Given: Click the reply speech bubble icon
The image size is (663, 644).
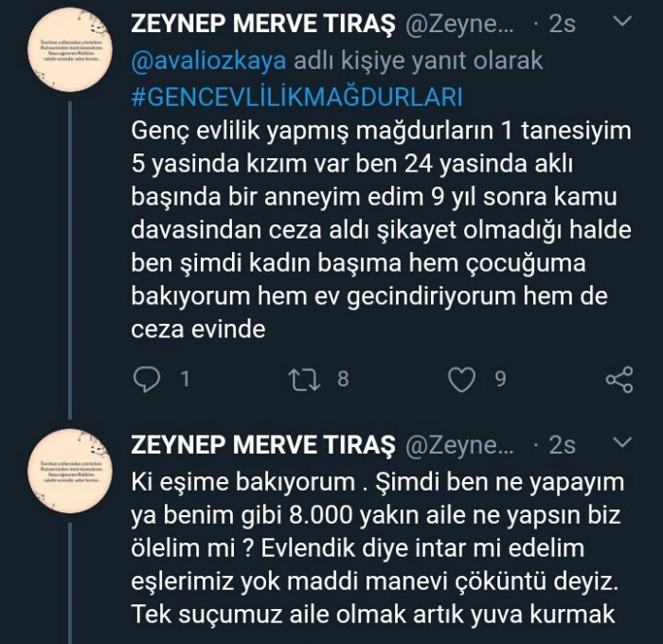Looking at the screenshot, I should coord(147,380).
